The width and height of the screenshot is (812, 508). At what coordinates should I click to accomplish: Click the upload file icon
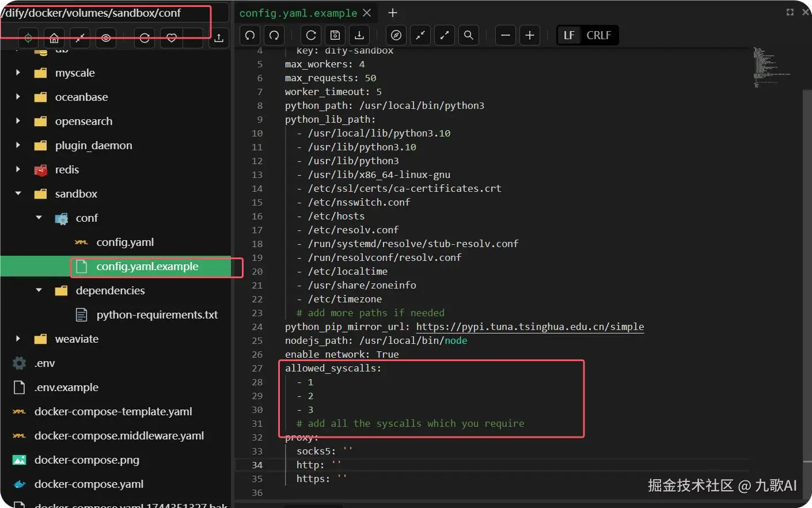click(219, 38)
